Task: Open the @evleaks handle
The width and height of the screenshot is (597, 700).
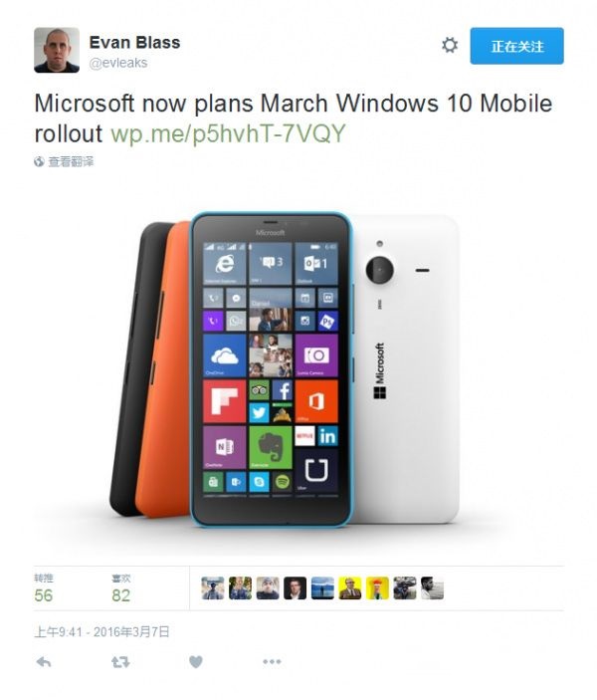Action: click(x=118, y=63)
